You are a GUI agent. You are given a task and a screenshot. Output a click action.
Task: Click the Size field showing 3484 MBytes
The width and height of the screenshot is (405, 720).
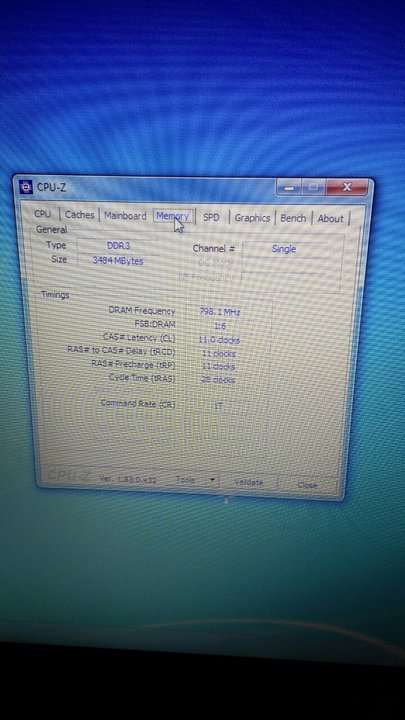tap(118, 261)
